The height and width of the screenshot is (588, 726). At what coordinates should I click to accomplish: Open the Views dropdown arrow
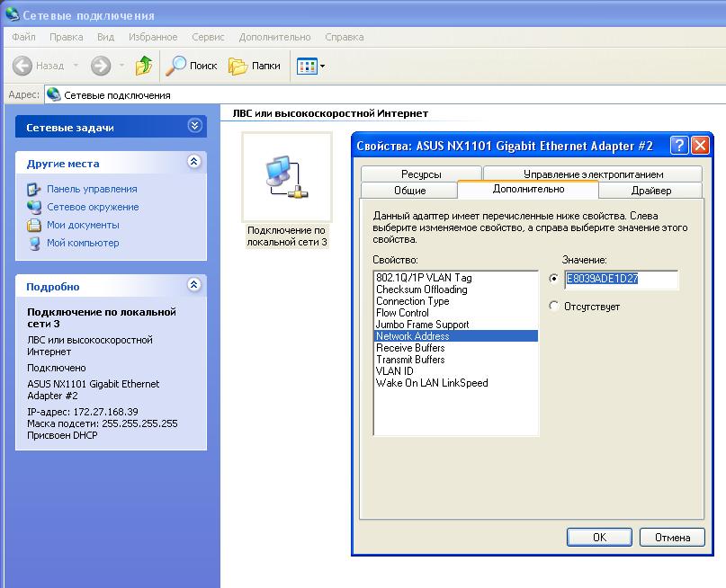tap(322, 67)
